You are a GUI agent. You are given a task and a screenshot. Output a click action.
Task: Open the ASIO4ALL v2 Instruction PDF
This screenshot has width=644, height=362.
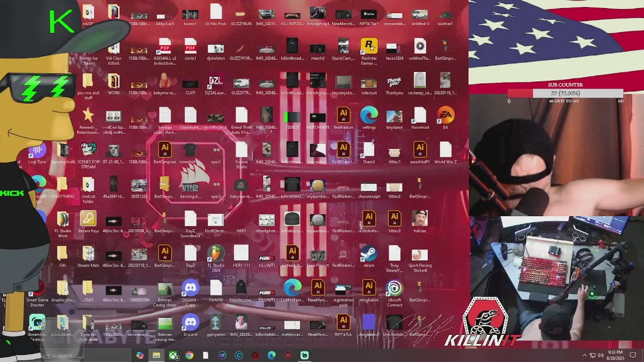coord(165,46)
